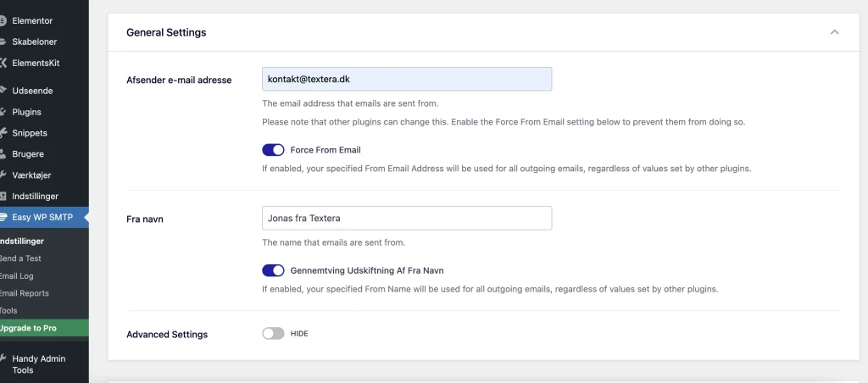Select the ElementsKit icon in sidebar
Screen dimensions: 868x383
point(3,63)
